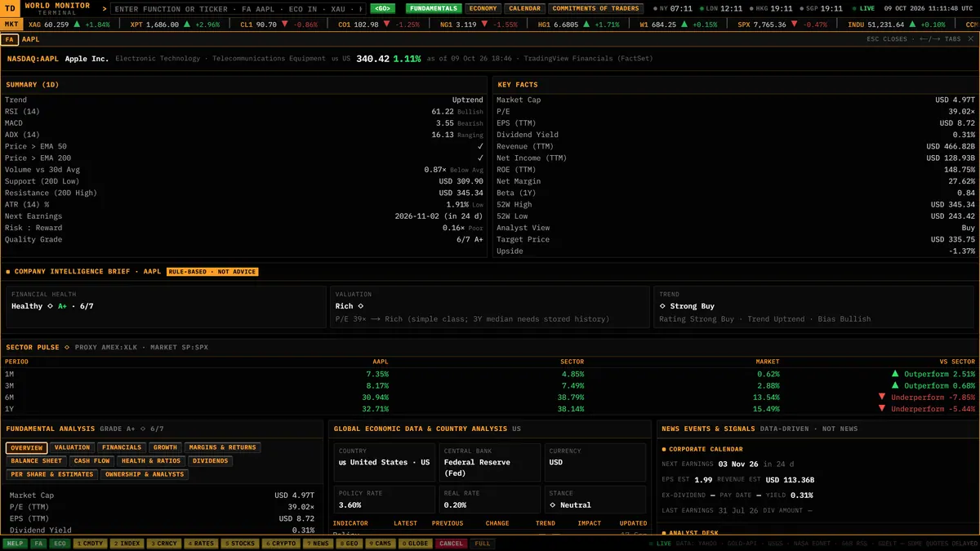Click the FA badge beside AAPL
The width and height of the screenshot is (980, 551).
(x=10, y=39)
